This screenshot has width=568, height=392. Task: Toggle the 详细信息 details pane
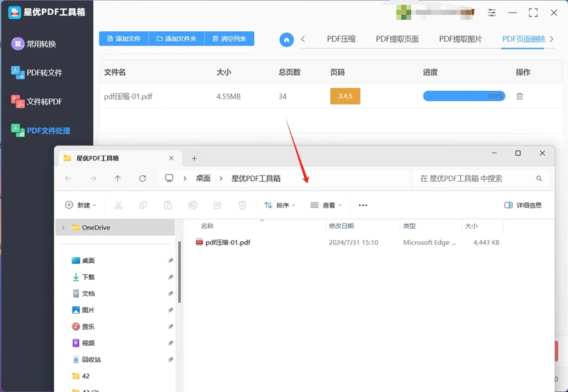(x=523, y=205)
